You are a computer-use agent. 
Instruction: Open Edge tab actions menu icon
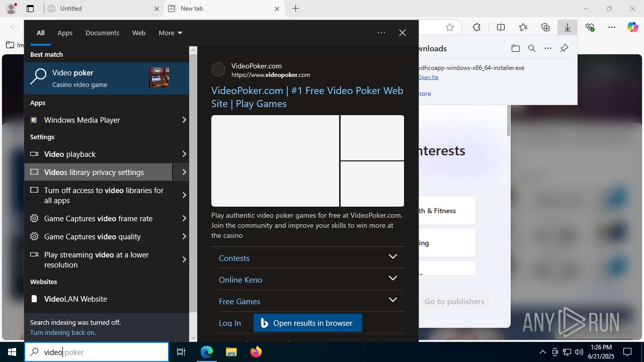(x=30, y=9)
